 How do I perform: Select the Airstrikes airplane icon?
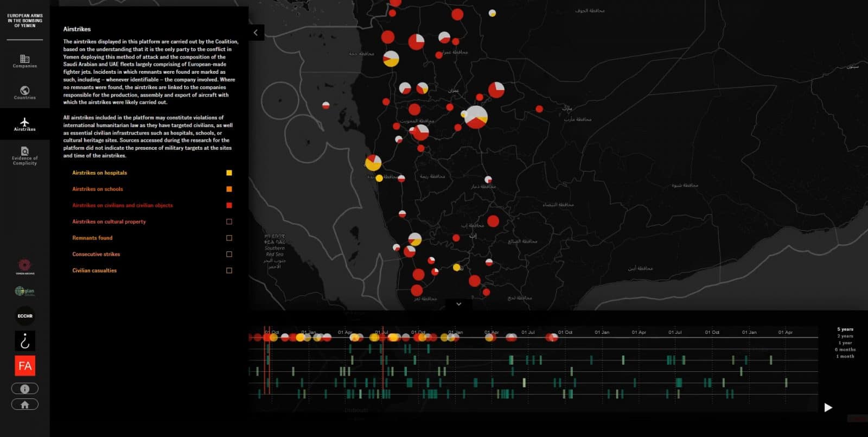coord(25,122)
